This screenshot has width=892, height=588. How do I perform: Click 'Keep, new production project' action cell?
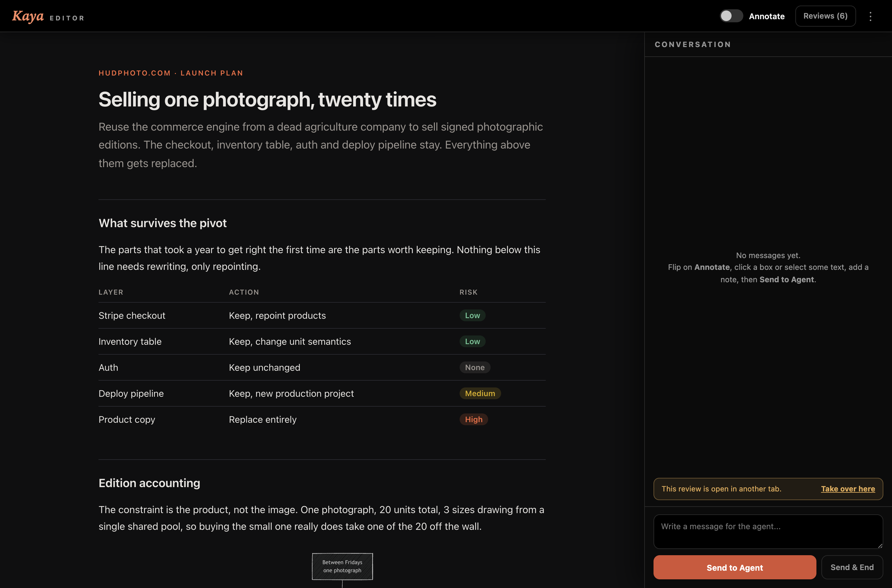pos(291,393)
